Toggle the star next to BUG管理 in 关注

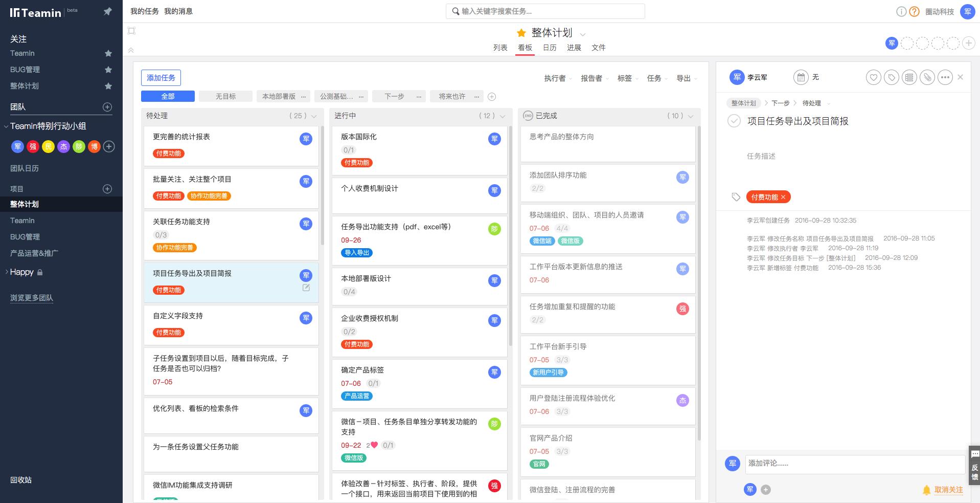pos(108,70)
